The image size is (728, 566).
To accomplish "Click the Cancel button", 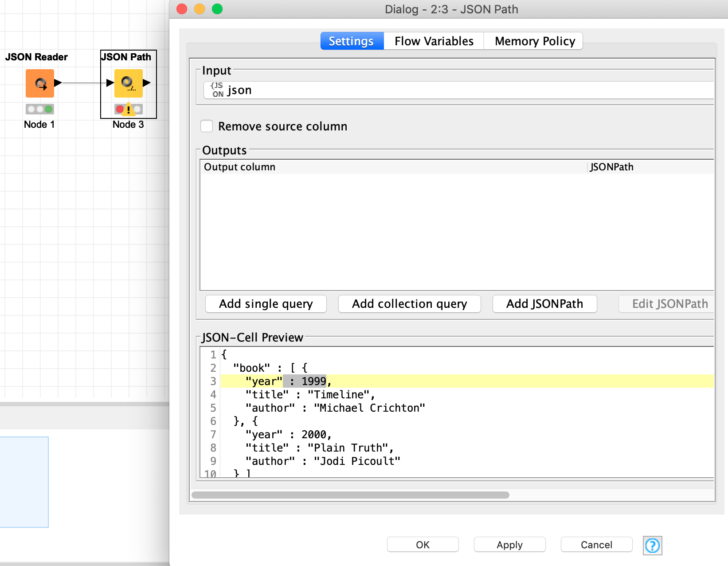I will point(597,545).
